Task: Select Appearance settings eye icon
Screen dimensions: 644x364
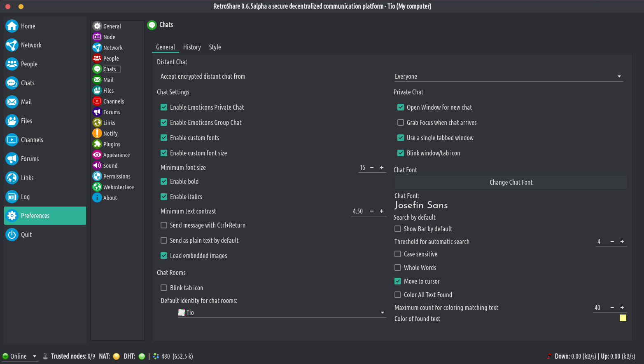Action: (97, 155)
